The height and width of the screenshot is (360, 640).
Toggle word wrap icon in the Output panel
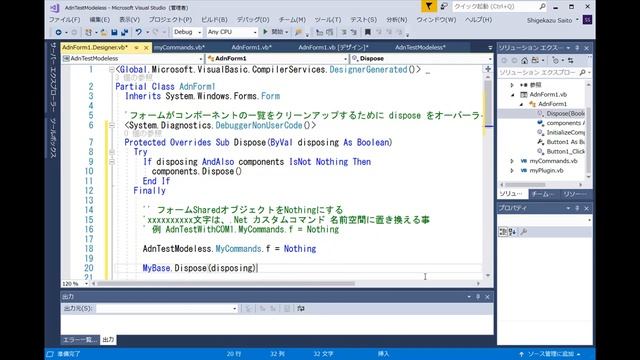coord(301,309)
